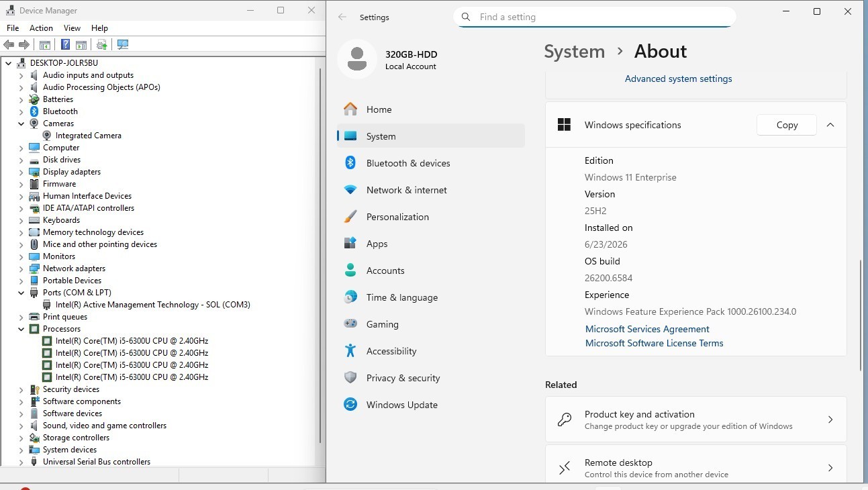This screenshot has width=868, height=490.
Task: Select Human Interface Devices category
Action: pyautogui.click(x=87, y=196)
